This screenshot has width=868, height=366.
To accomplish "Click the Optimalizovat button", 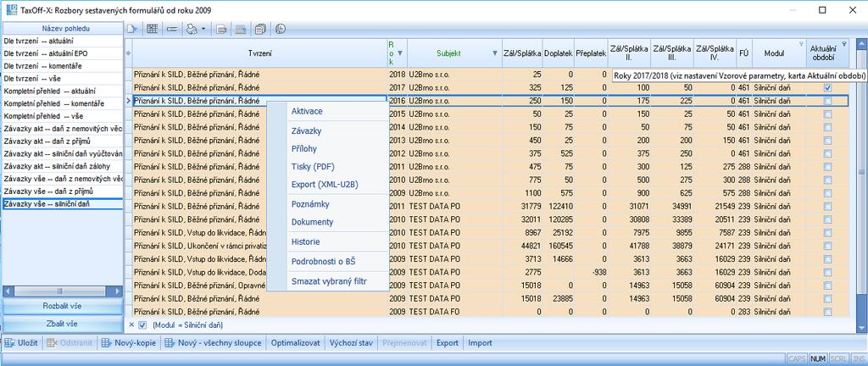I will [x=296, y=343].
